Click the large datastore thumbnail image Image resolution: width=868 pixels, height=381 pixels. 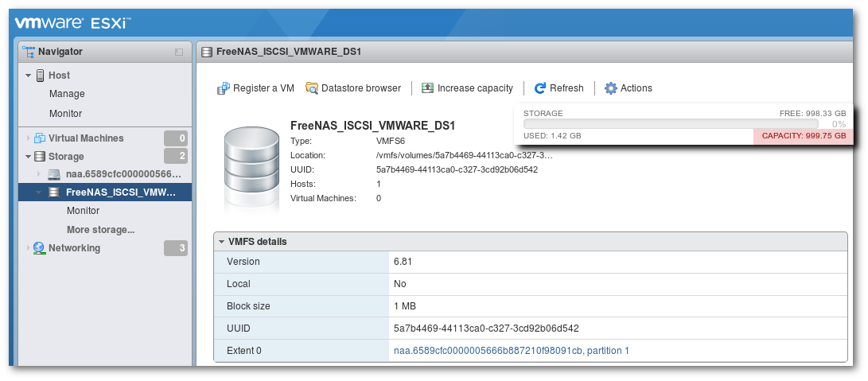pos(251,167)
